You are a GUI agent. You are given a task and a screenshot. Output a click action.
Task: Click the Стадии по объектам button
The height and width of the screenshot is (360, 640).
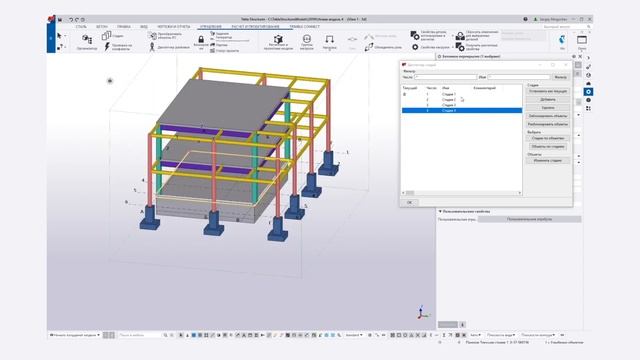point(547,138)
